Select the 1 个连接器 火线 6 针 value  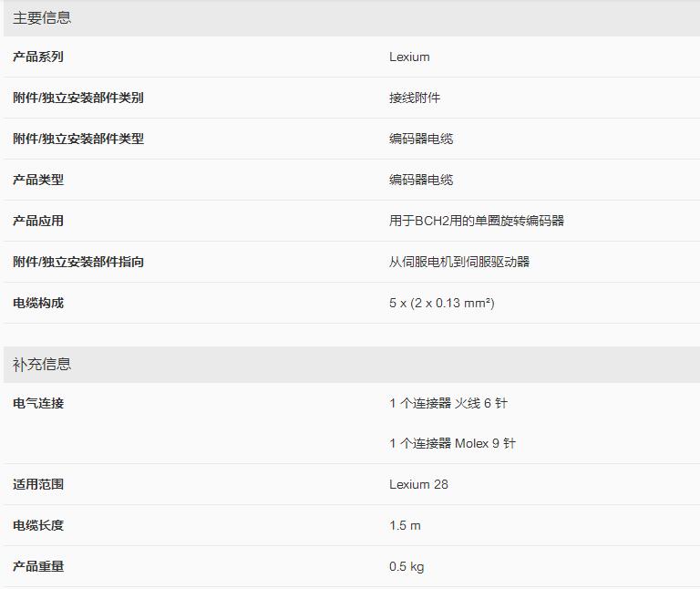[448, 404]
